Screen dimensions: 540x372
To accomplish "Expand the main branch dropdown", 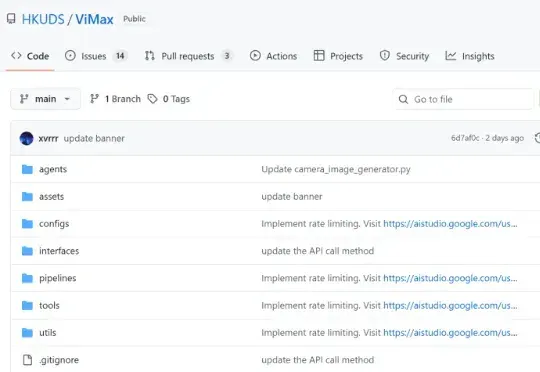I will (45, 99).
